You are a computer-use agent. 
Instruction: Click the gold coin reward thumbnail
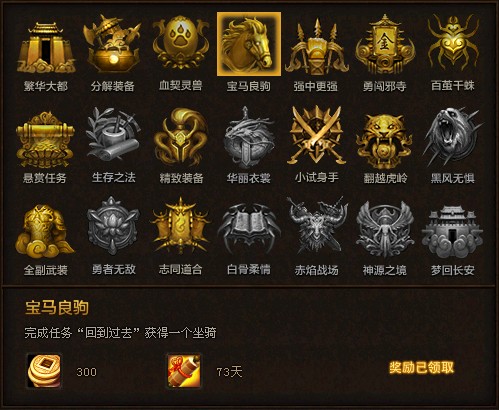click(x=44, y=371)
